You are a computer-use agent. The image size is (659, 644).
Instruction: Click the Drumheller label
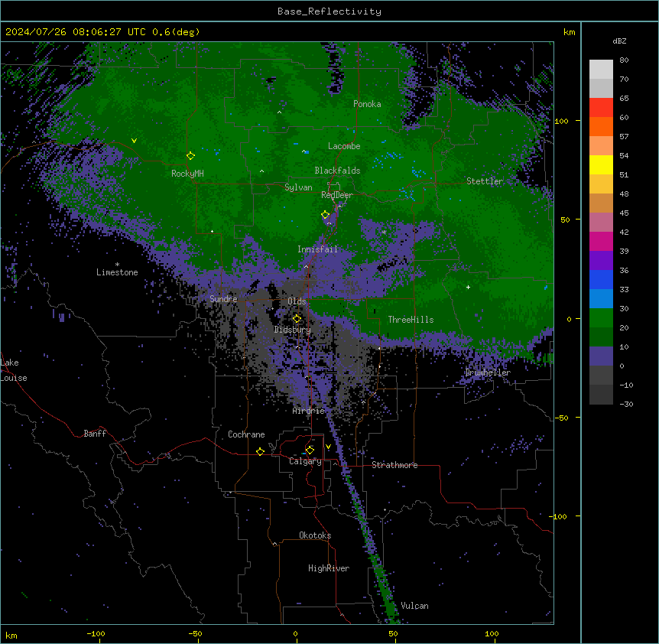click(488, 372)
